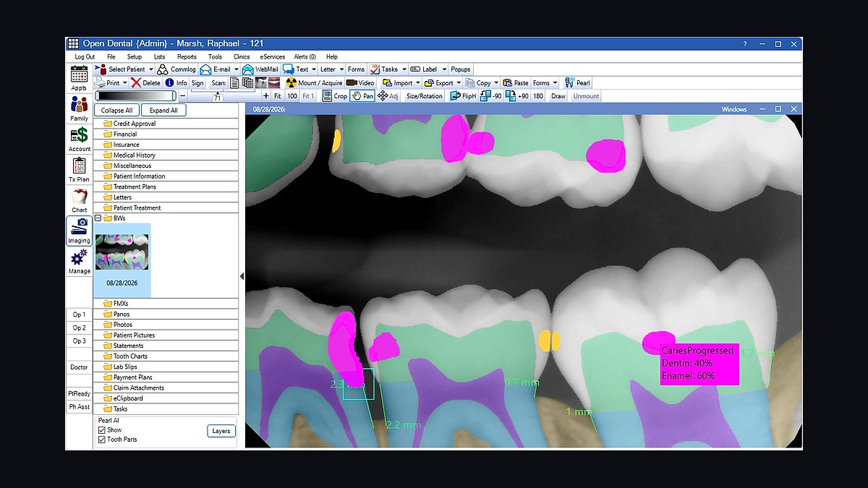Click the Text message button
Viewport: 868px width, 488px height.
[x=296, y=69]
